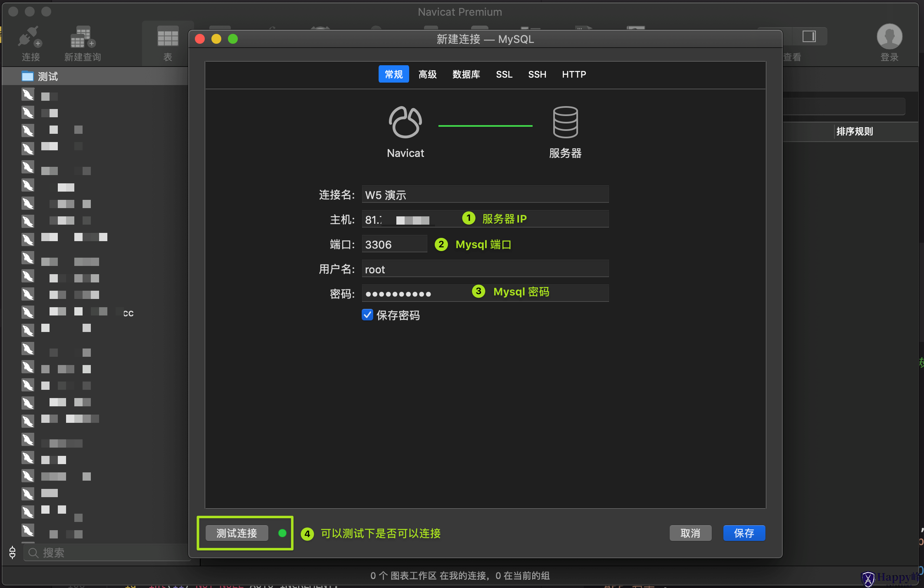The width and height of the screenshot is (924, 588).
Task: Click the 测试连接 button
Action: click(x=237, y=533)
